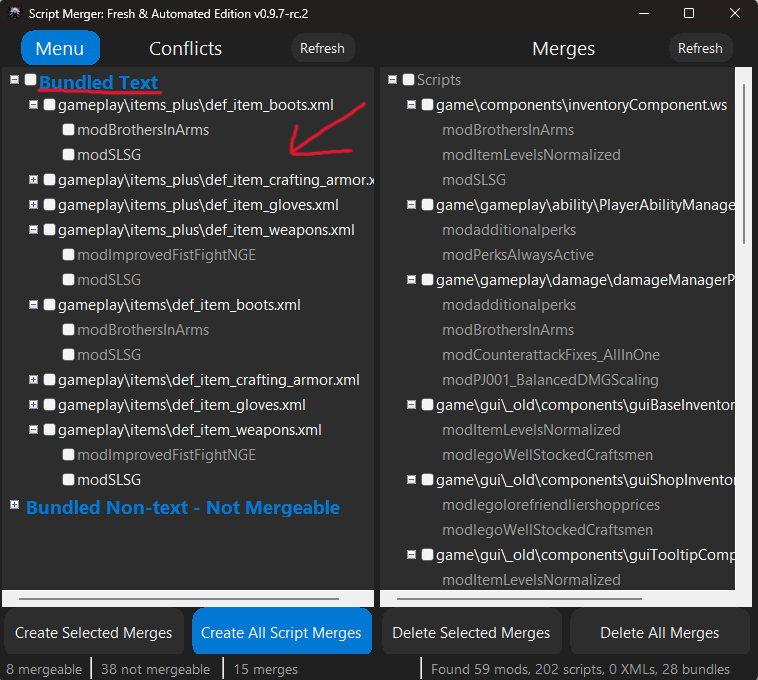Tick modBrothersInArms under items_plus def_item_boots.xml
This screenshot has height=680, width=758.
point(69,130)
